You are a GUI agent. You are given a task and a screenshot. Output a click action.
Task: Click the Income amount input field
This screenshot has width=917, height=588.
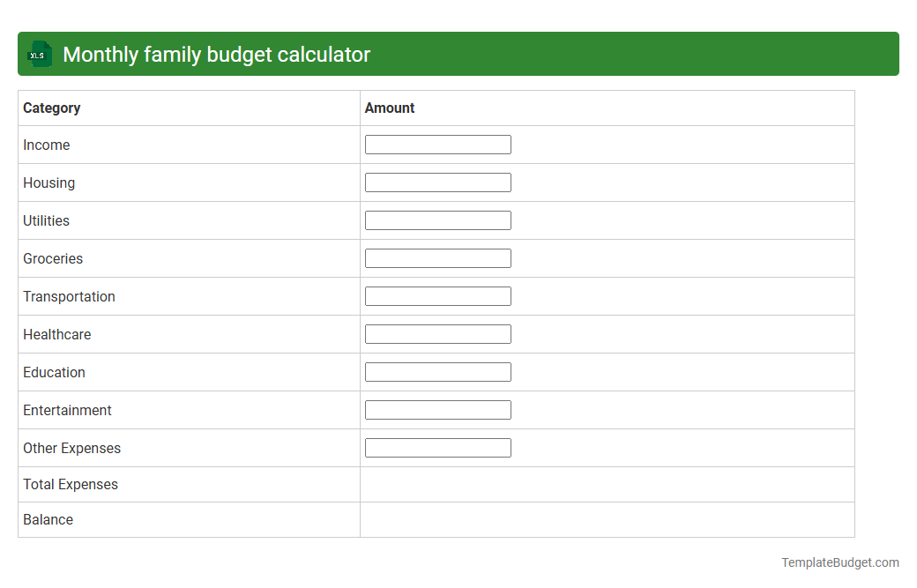[x=437, y=144]
